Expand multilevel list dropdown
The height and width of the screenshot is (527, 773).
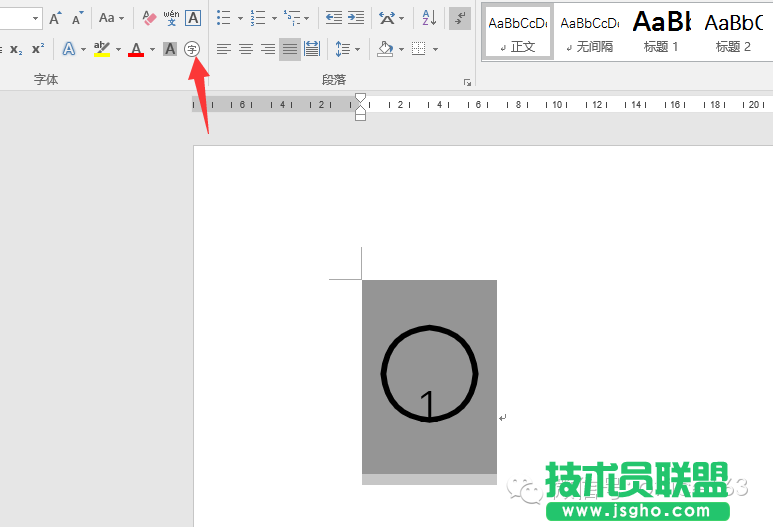(307, 18)
